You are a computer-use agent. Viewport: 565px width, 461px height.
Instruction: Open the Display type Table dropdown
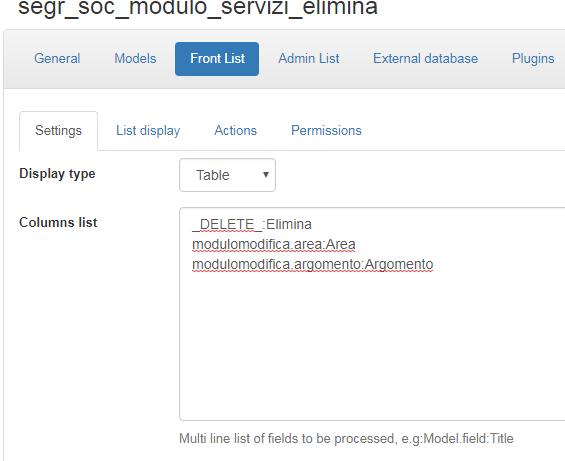tap(227, 175)
